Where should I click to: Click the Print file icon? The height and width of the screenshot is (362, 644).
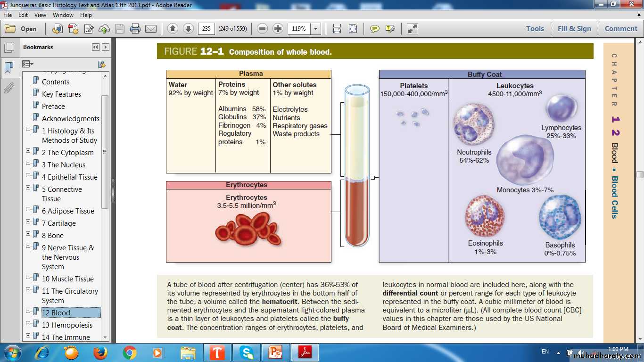pos(135,29)
